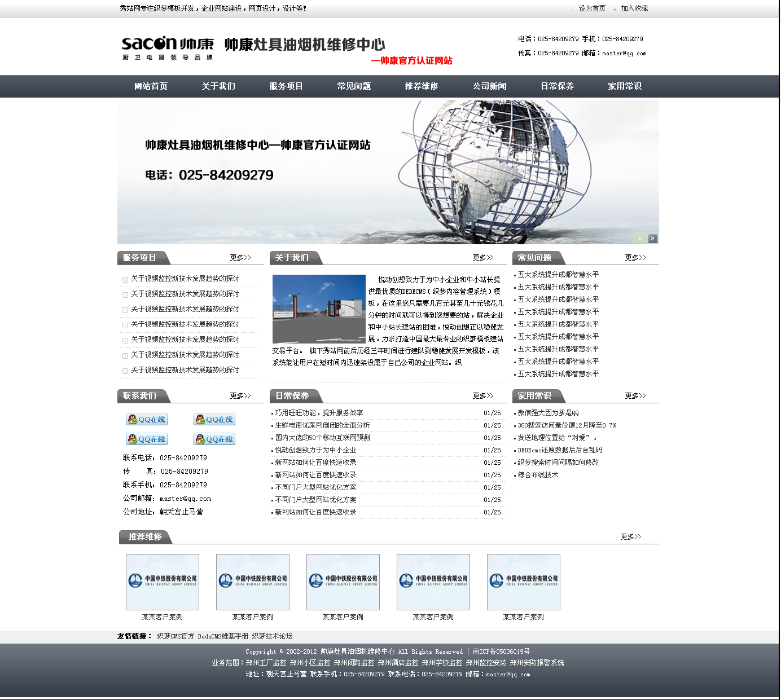Click 郑州闭路监控 footer link
The image size is (781, 700).
click(x=354, y=663)
